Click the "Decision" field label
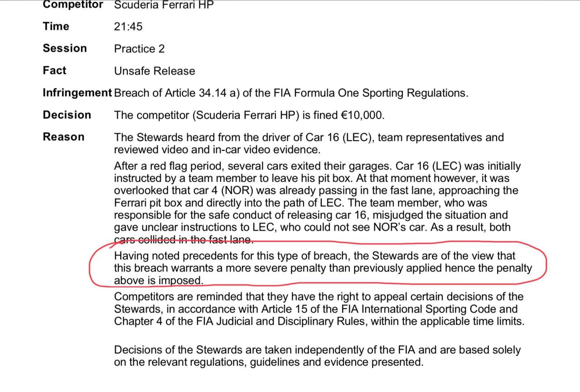The image size is (580, 392). [67, 115]
